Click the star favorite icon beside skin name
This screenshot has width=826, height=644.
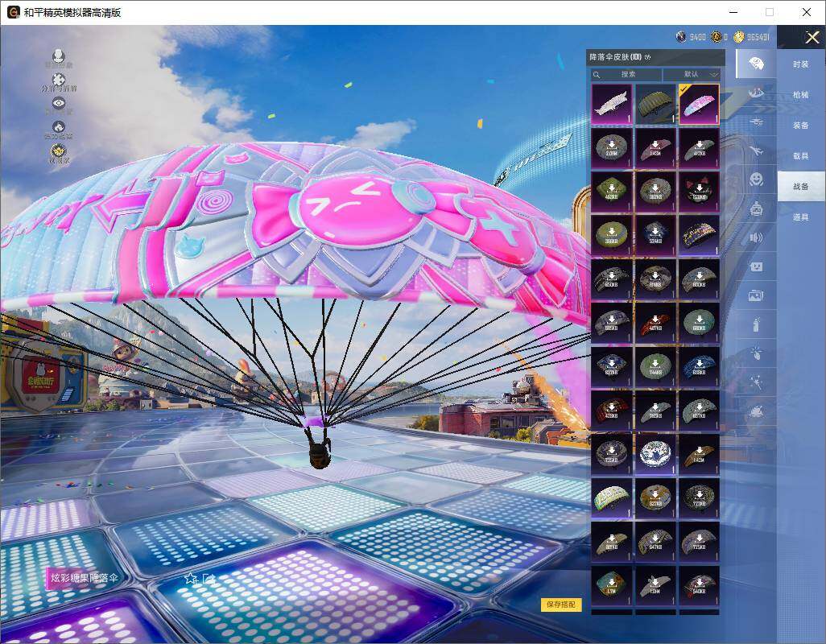coord(190,579)
